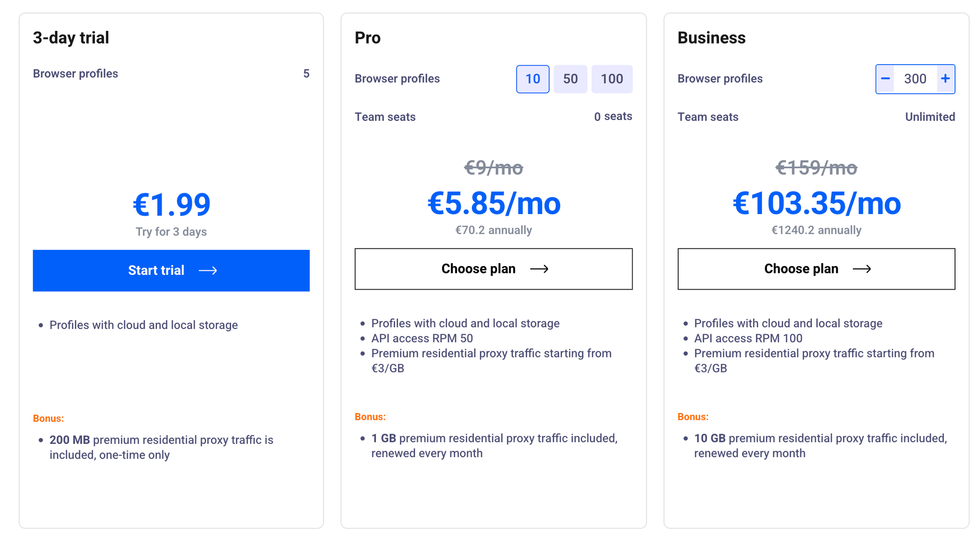Click the €5.85/mo Pro price

pyautogui.click(x=494, y=203)
